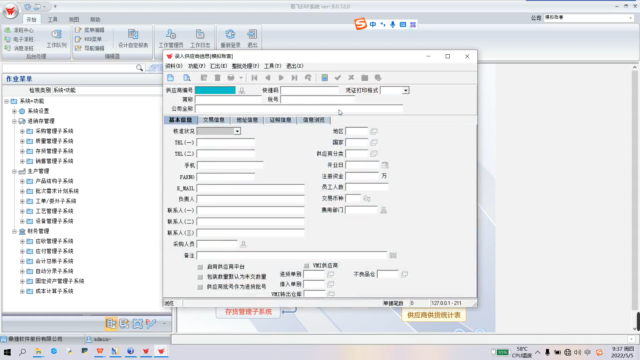Click the 存货管理子系统 flowchart box

pos(248,312)
